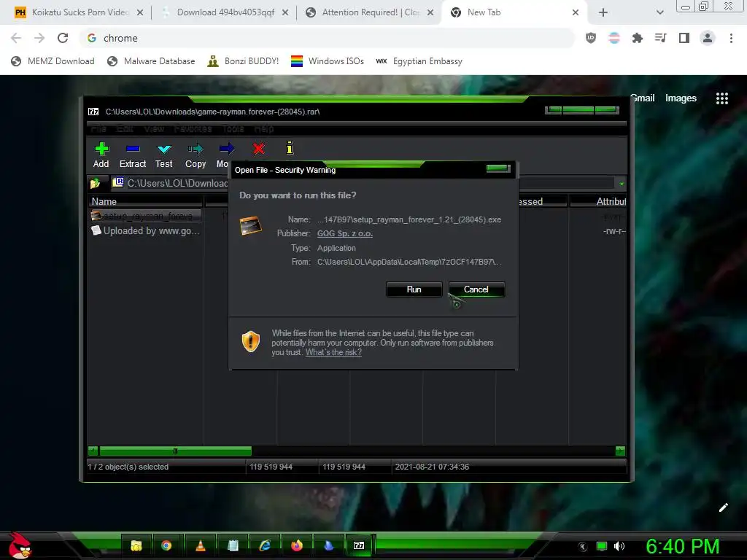Select the setup_rayman_forever file row
The image size is (747, 560).
(146, 216)
